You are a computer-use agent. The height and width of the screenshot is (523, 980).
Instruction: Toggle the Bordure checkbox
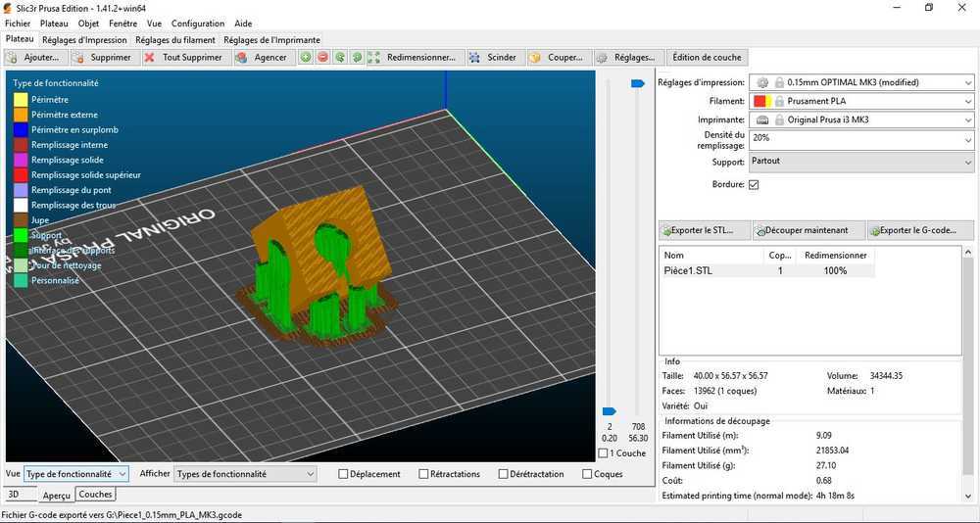(753, 185)
